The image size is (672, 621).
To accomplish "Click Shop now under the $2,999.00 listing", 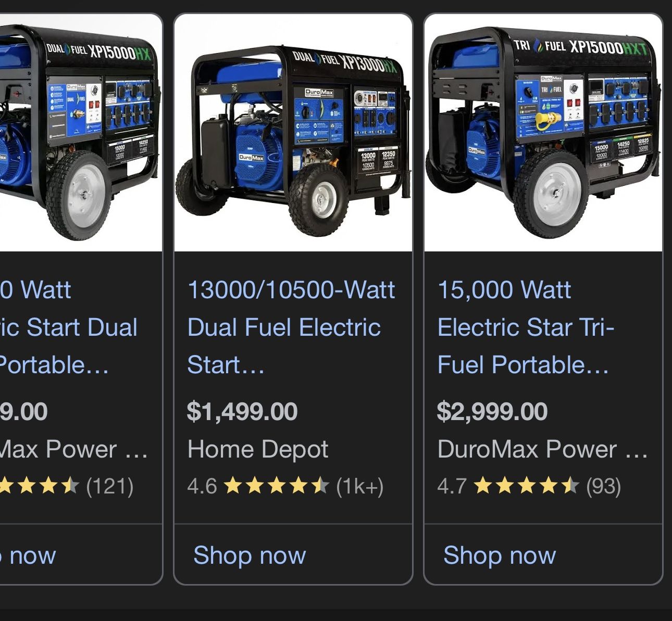I will click(x=500, y=555).
